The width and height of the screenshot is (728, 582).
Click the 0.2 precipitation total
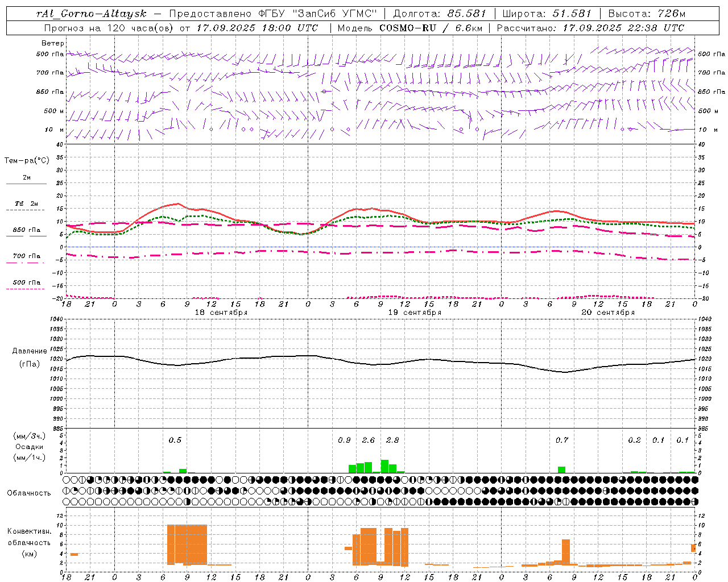click(635, 440)
